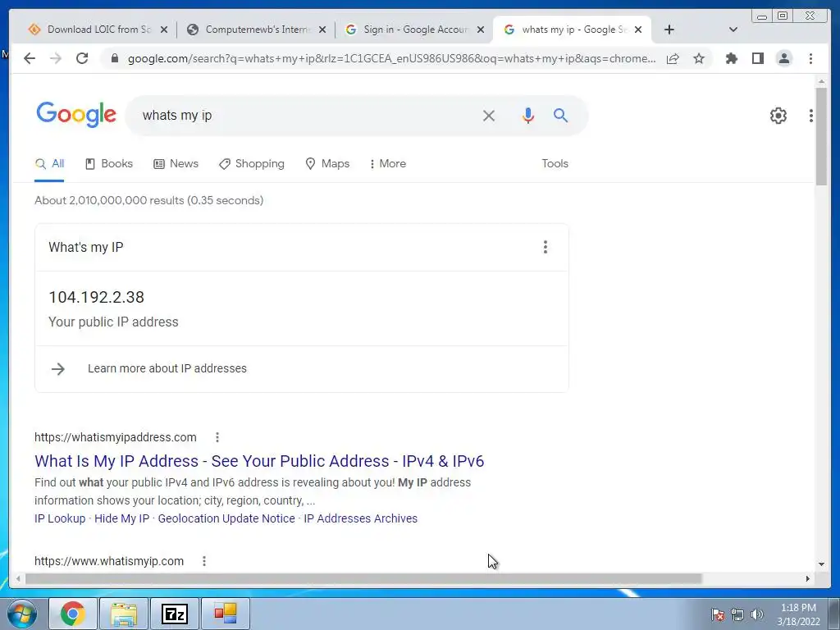Image resolution: width=840 pixels, height=630 pixels.
Task: Open the Action Center flag icon
Action: 718,614
